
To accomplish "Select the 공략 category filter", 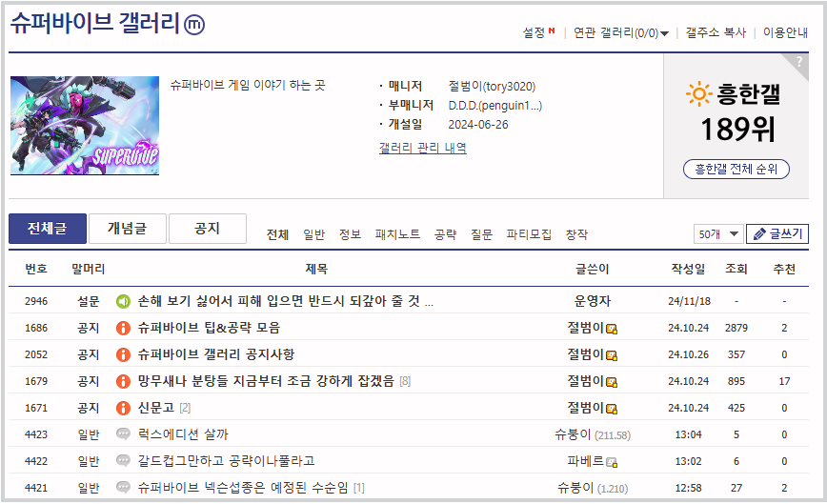I will click(445, 234).
